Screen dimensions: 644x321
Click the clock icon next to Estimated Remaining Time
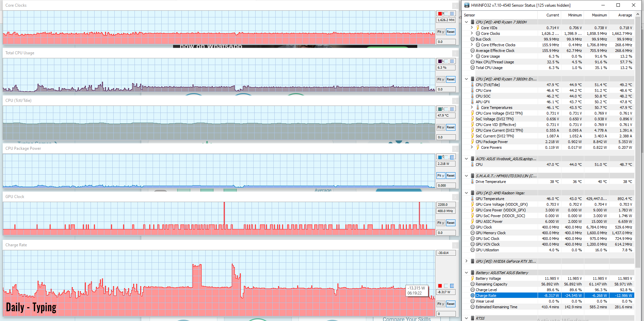click(x=473, y=307)
